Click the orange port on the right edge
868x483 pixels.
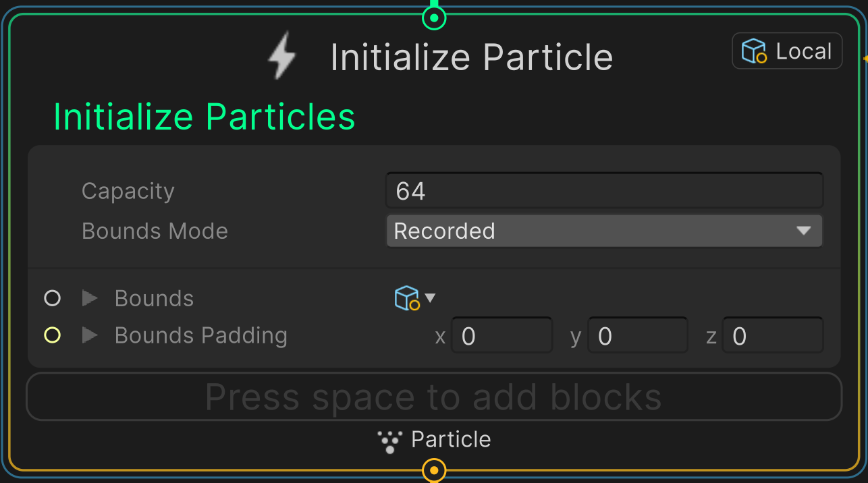[x=865, y=60]
